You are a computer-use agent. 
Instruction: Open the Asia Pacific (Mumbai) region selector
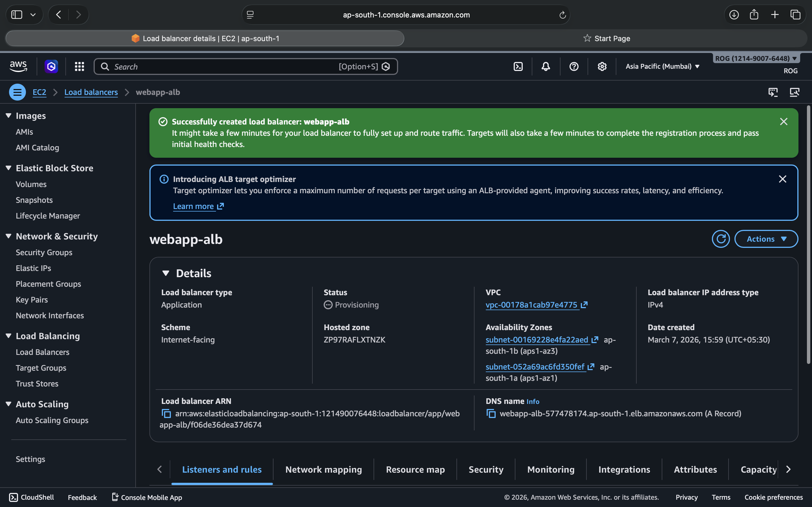662,66
